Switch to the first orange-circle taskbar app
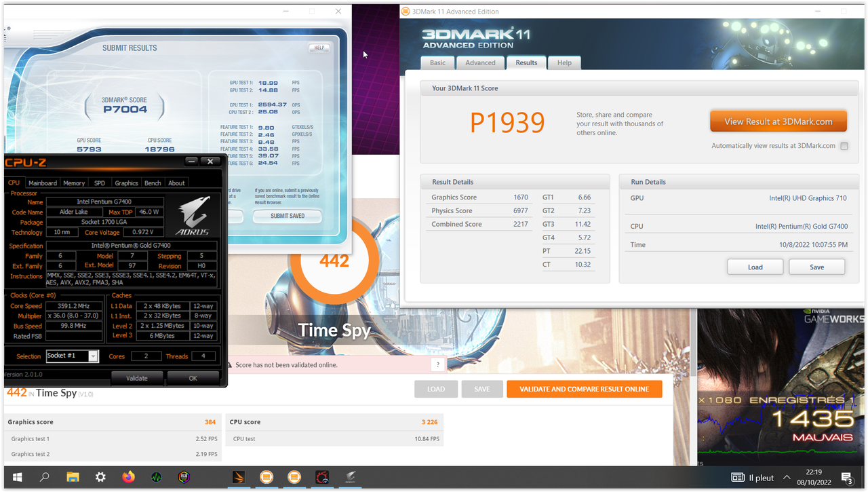This screenshot has height=492, width=868. 267,477
